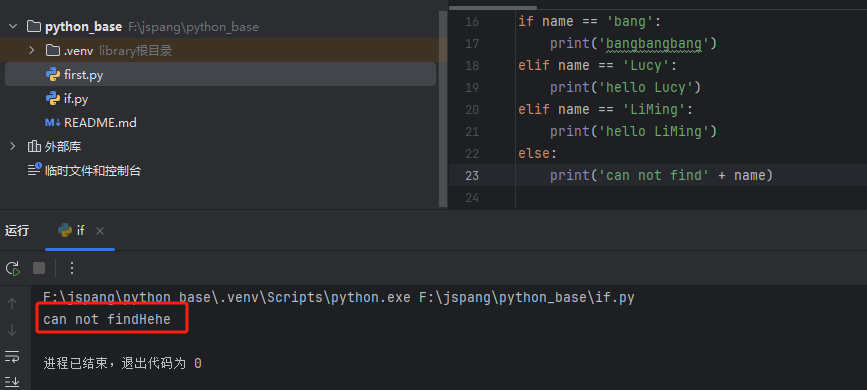Image resolution: width=867 pixels, height=390 pixels.
Task: Click the 'bangbangbang' string in editor
Action: click(654, 43)
